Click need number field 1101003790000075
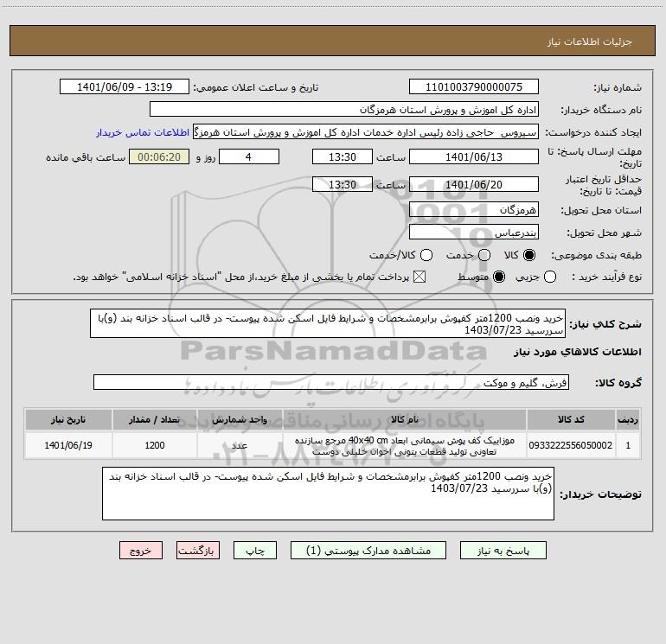The height and width of the screenshot is (644, 666). point(474,87)
